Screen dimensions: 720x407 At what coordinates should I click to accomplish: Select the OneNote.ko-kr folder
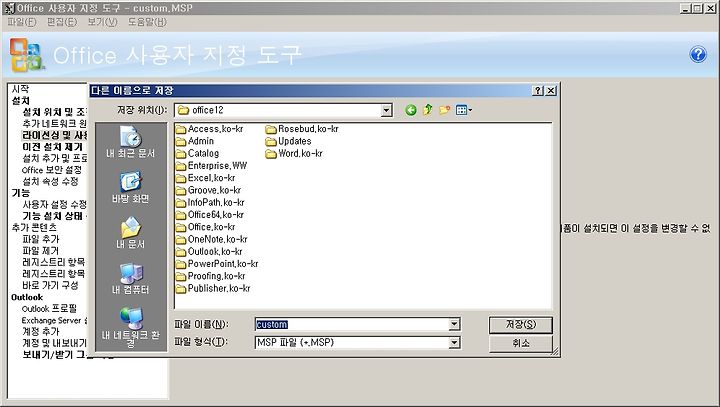click(x=212, y=239)
